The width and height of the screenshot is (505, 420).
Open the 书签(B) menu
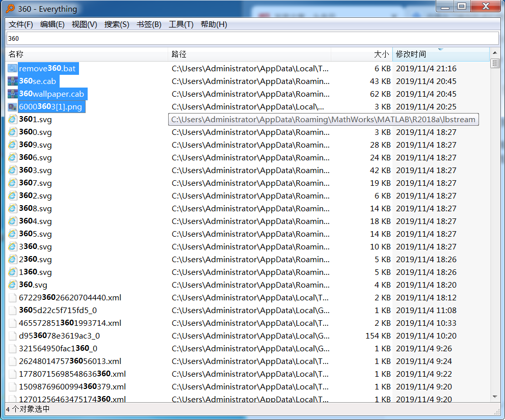pos(149,24)
